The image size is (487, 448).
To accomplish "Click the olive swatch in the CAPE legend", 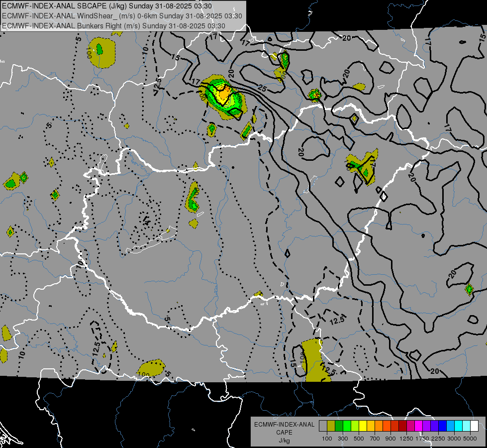I will pyautogui.click(x=331, y=426).
